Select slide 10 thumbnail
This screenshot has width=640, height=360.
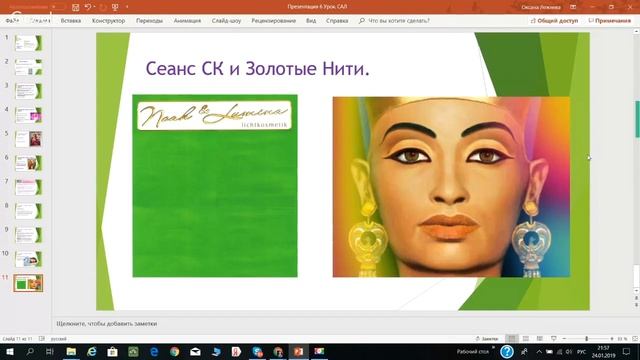pyautogui.click(x=28, y=260)
